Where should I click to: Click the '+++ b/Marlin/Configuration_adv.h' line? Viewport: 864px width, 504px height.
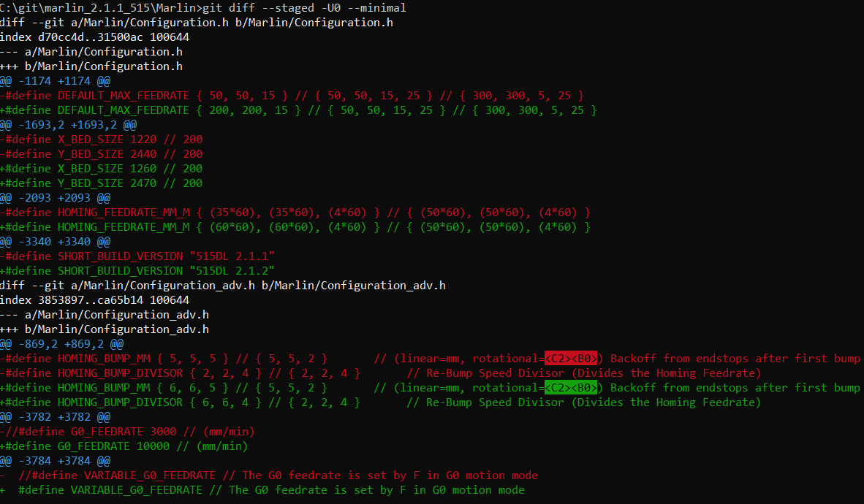pyautogui.click(x=105, y=329)
